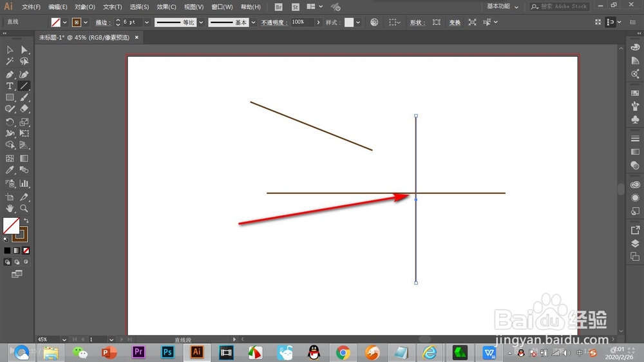Screen dimensions: 644x362
Task: Open stroke color dropdown in control bar
Action: [86, 23]
